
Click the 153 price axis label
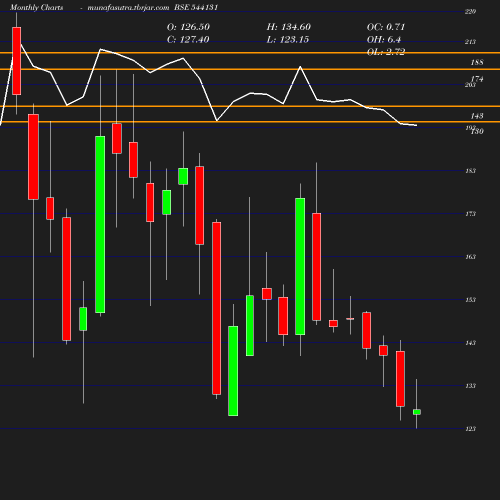point(470,300)
